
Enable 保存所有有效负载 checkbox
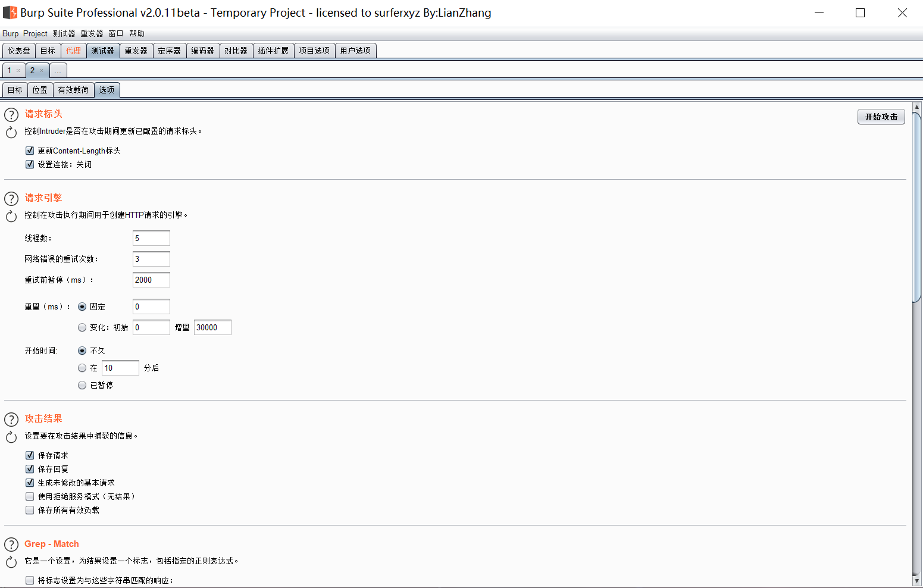click(x=30, y=510)
